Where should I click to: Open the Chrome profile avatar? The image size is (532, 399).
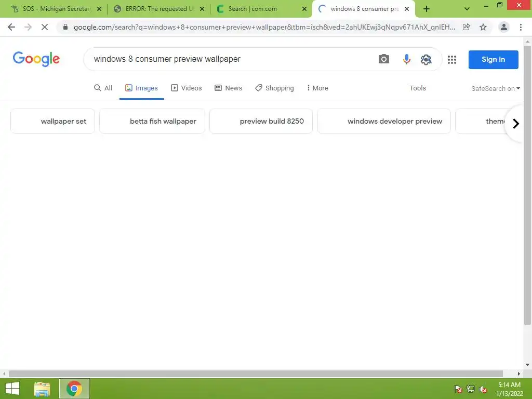(x=504, y=27)
